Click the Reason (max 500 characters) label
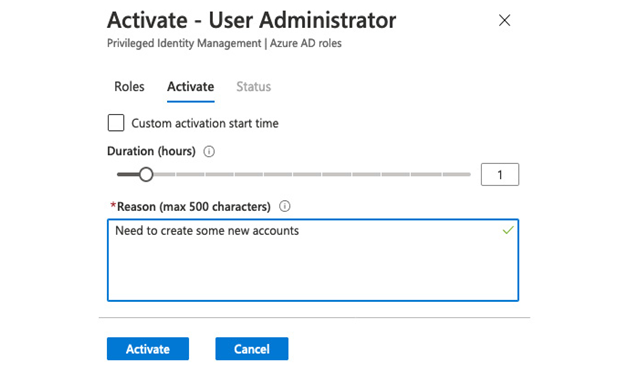This screenshot has width=628, height=368. [191, 207]
